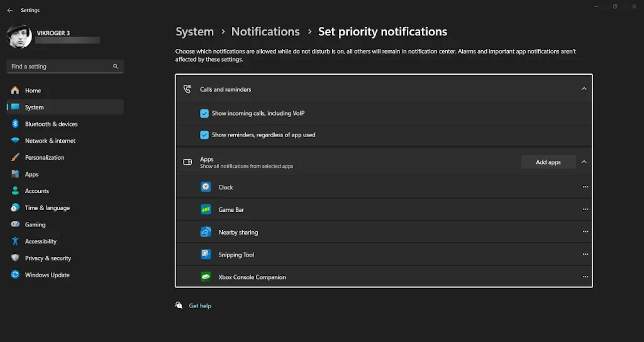The width and height of the screenshot is (644, 342).
Task: Click the back arrow in Settings
Action: pyautogui.click(x=10, y=10)
